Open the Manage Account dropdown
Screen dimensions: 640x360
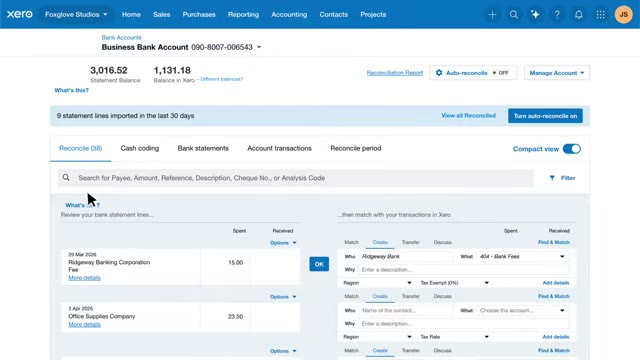click(x=557, y=73)
